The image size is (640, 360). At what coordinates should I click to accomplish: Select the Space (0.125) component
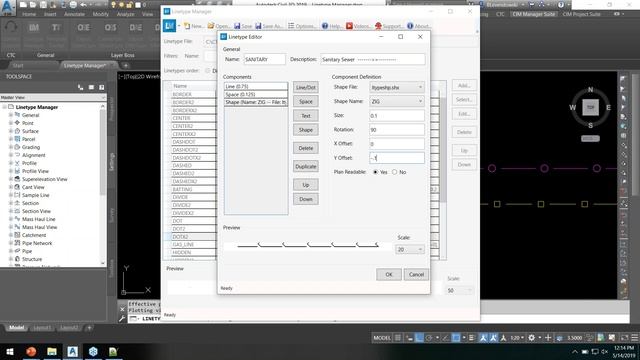point(256,94)
